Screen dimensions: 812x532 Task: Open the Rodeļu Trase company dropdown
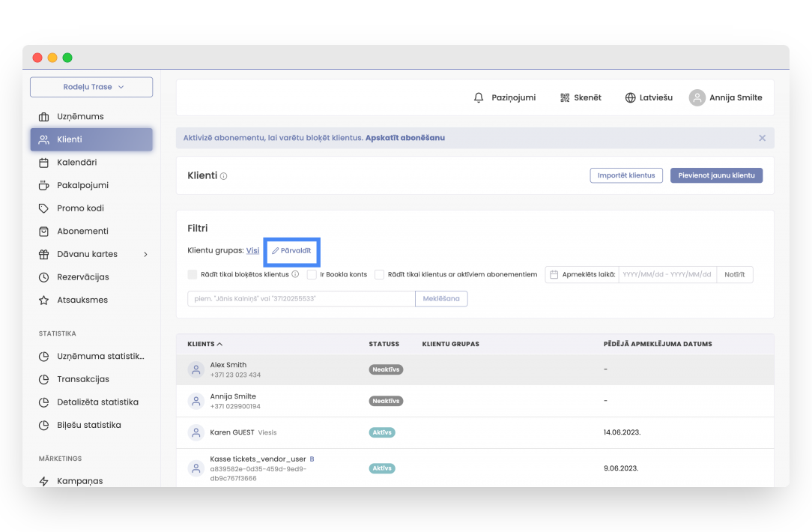[91, 87]
